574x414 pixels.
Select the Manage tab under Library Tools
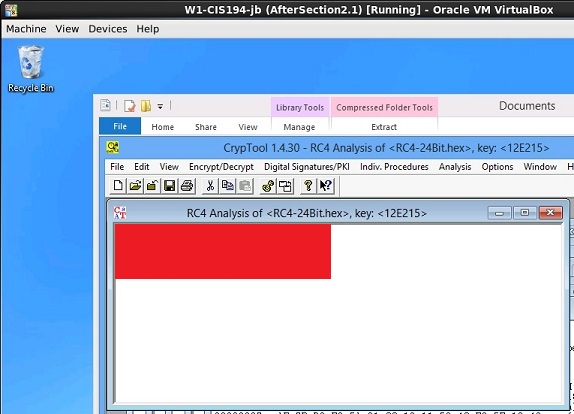click(x=299, y=127)
